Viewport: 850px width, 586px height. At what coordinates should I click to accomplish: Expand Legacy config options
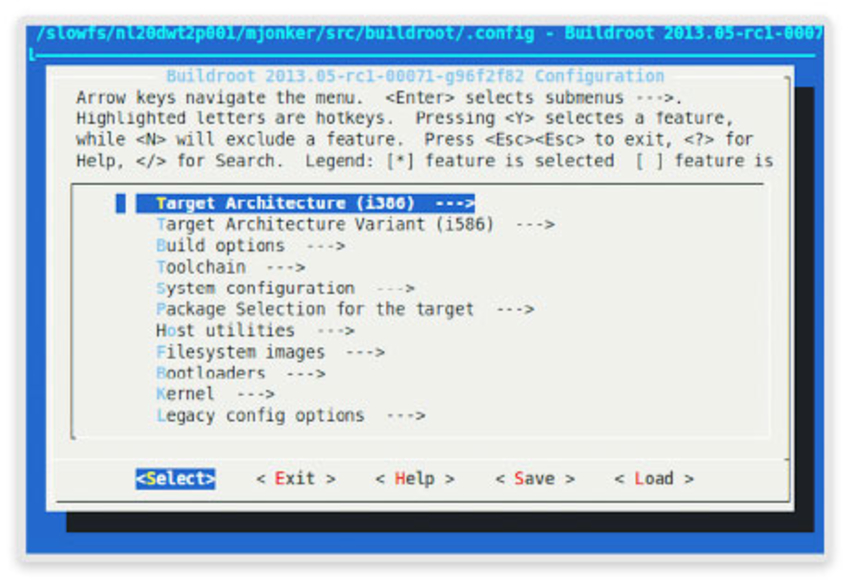click(x=260, y=415)
